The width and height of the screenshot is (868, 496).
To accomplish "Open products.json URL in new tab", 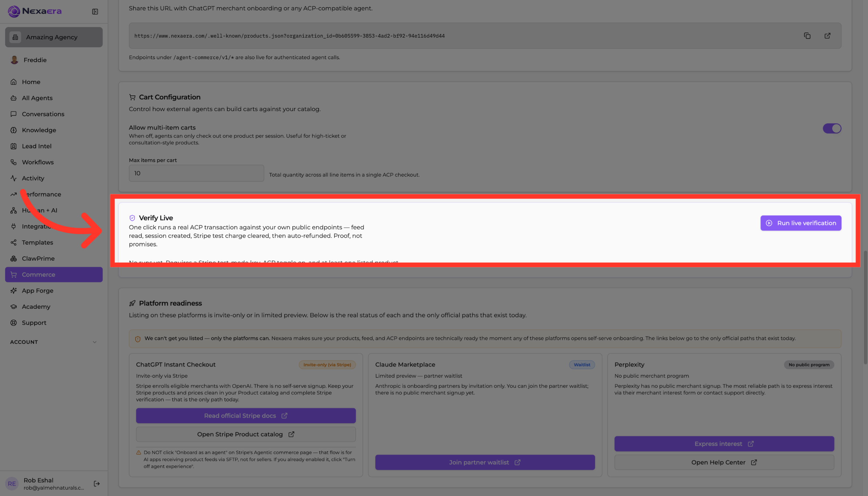I will click(x=828, y=36).
